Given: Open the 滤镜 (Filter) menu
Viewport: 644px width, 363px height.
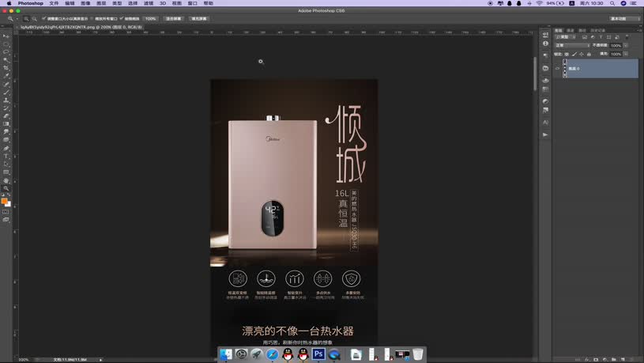Looking at the screenshot, I should click(149, 3).
